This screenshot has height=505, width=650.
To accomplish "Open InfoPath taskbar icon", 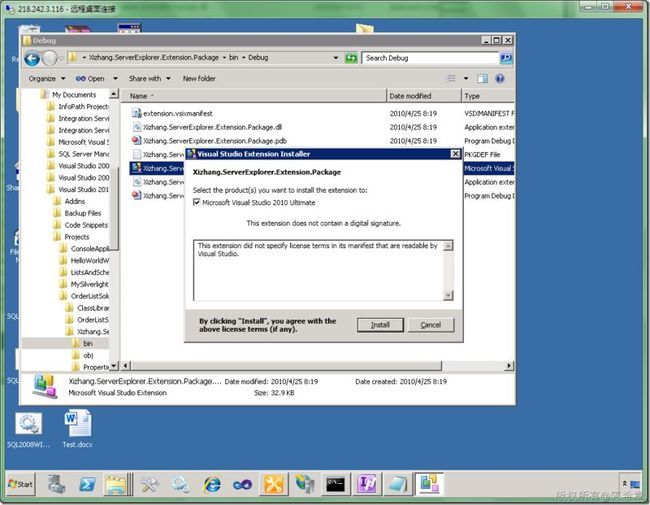I will point(366,484).
